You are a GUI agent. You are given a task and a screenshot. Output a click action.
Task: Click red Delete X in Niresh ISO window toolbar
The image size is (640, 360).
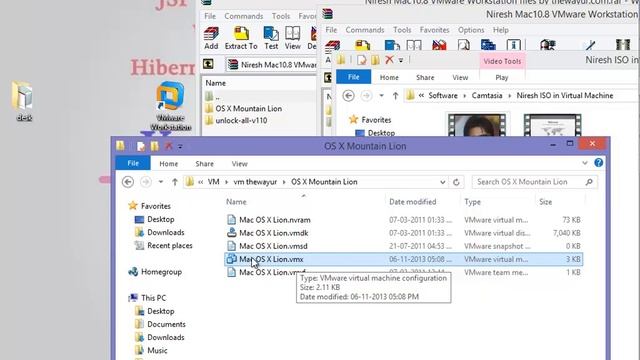[389, 60]
